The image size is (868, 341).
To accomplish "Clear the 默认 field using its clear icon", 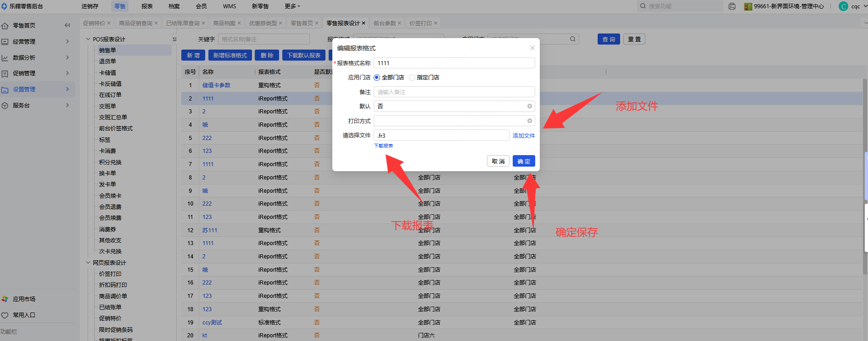I will point(530,106).
